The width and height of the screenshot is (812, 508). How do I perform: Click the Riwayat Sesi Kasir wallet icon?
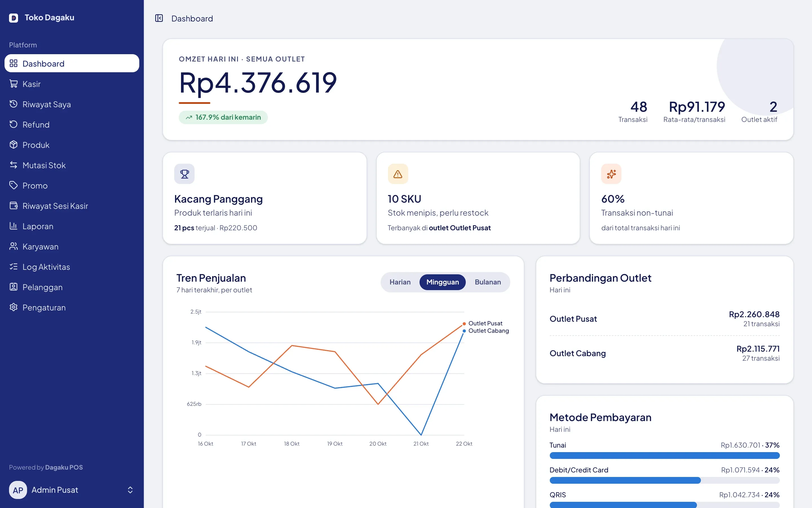pos(14,206)
